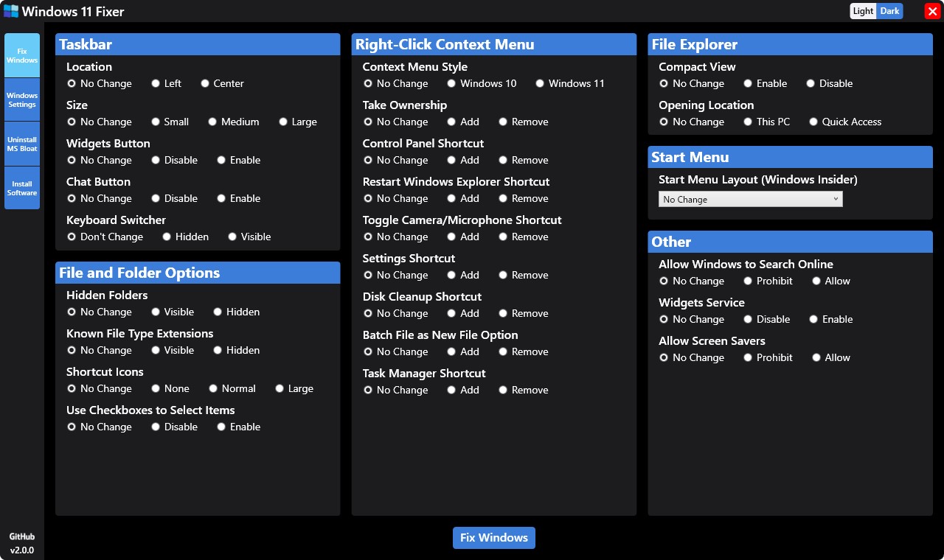
Task: Switch to the Uninstall MS Bloat tab
Action: pyautogui.click(x=22, y=144)
